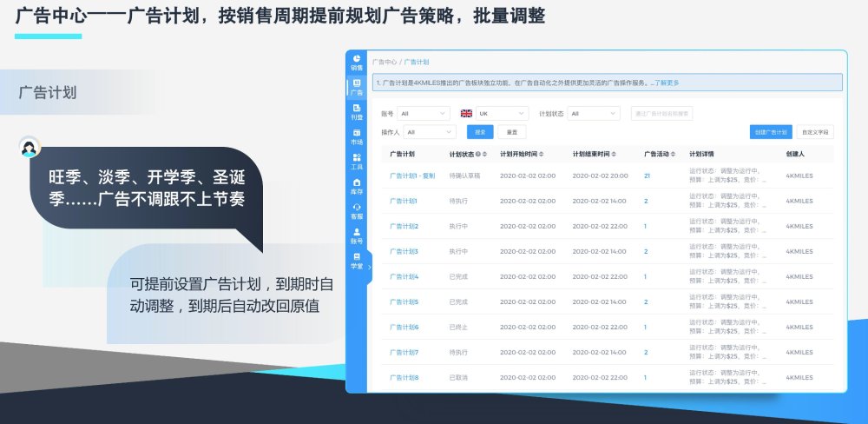Open the 计划状态 All filter dropdown
This screenshot has width=868, height=424.
click(594, 114)
